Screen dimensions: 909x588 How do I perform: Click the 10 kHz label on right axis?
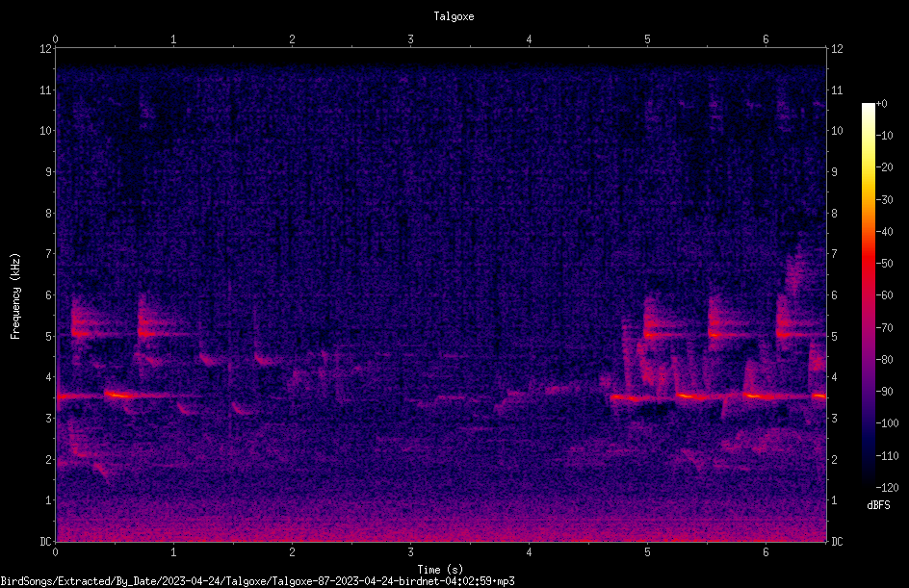click(837, 130)
